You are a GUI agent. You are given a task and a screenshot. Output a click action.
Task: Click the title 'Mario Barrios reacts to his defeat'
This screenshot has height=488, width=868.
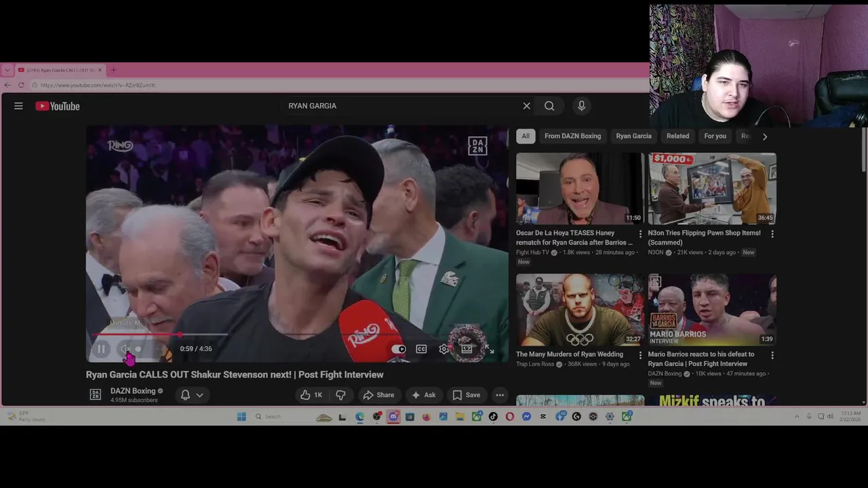tap(701, 359)
